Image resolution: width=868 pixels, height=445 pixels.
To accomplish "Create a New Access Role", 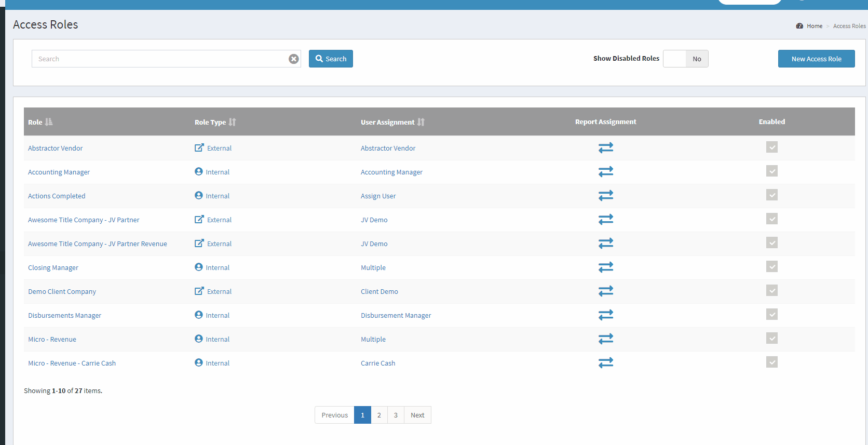I will pyautogui.click(x=816, y=59).
